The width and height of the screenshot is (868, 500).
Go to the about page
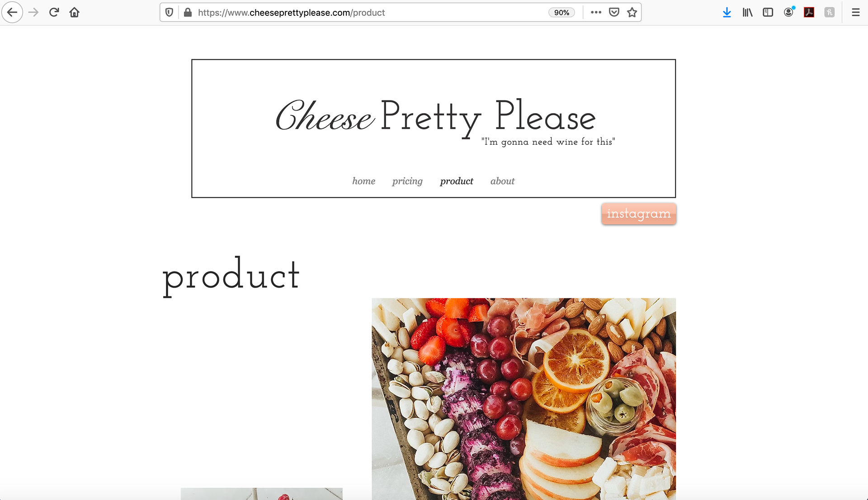click(x=502, y=181)
